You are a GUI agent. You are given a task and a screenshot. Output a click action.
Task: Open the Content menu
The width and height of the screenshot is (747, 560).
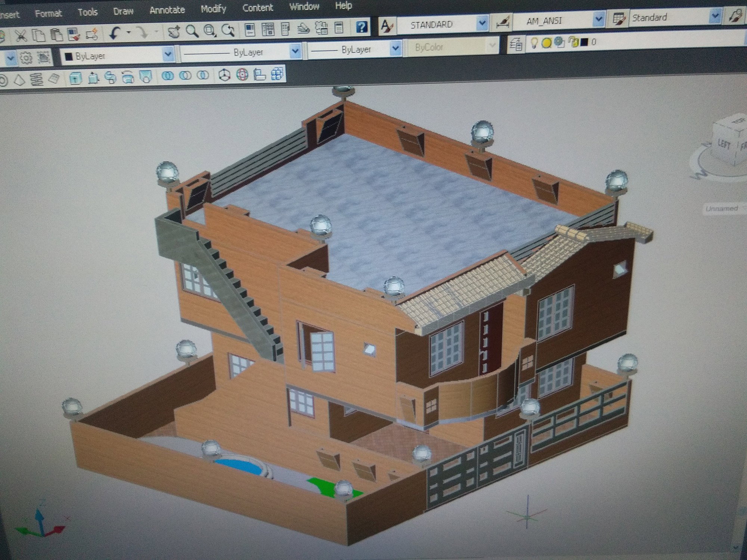tap(258, 7)
